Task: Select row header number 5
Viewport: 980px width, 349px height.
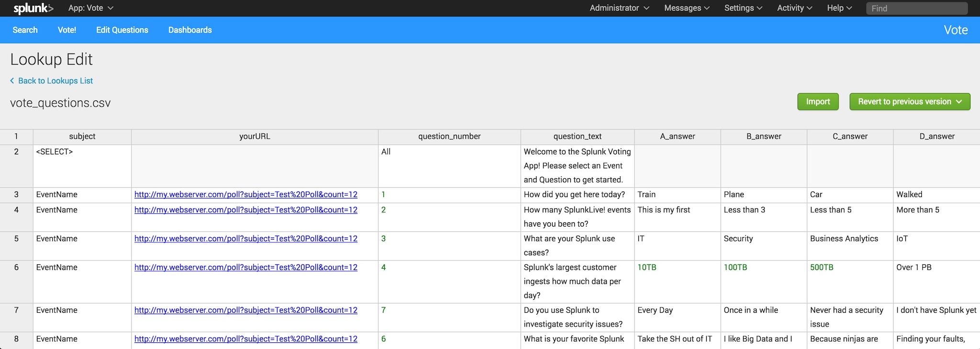Action: point(16,246)
